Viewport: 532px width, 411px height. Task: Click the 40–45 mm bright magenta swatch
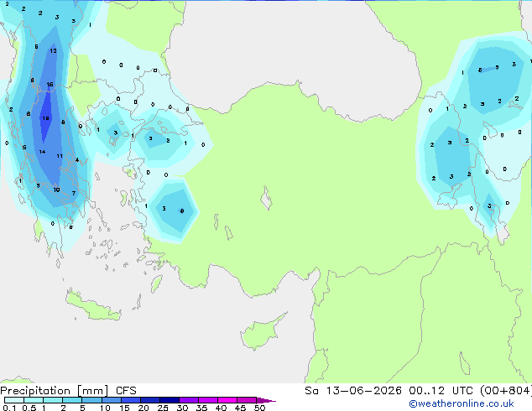click(x=227, y=400)
